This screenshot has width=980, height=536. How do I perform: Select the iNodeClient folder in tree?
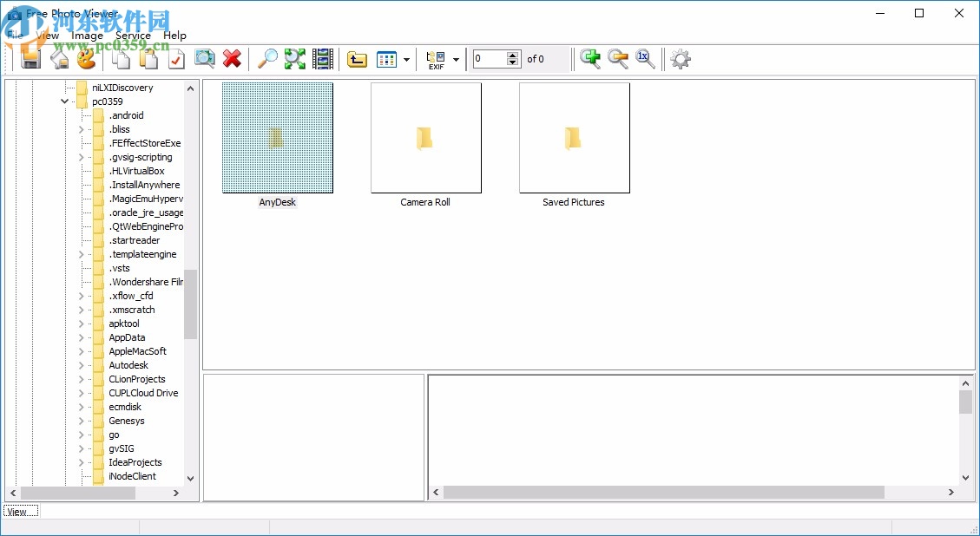(x=133, y=477)
